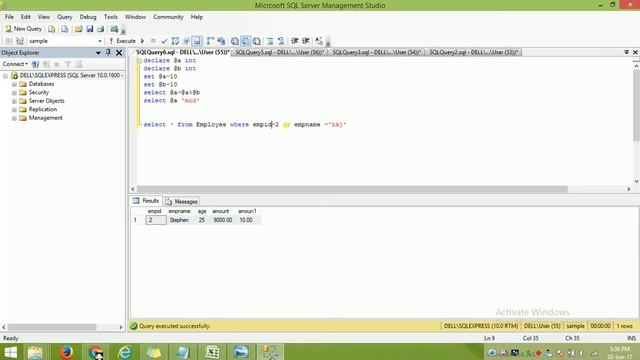Click the Filter icon in Object Explorer
This screenshot has height=360, width=640.
click(x=68, y=64)
